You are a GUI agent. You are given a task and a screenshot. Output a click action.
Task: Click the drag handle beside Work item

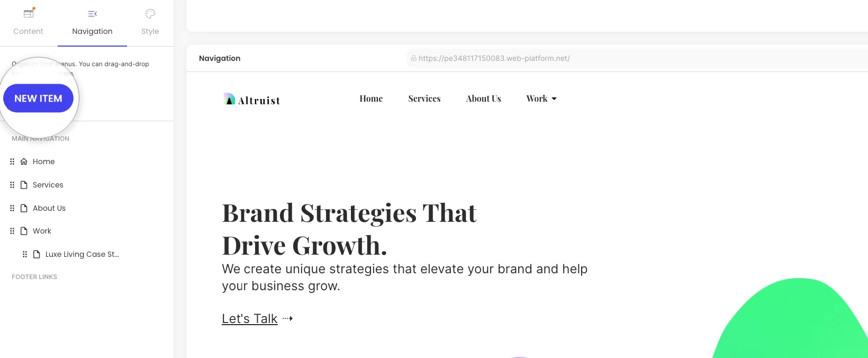tap(12, 231)
